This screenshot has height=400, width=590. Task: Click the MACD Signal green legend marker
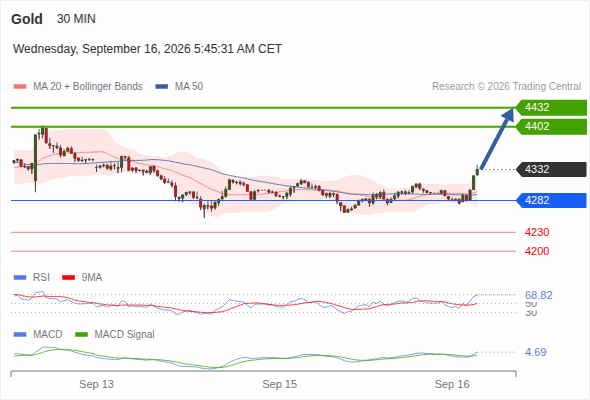(82, 334)
